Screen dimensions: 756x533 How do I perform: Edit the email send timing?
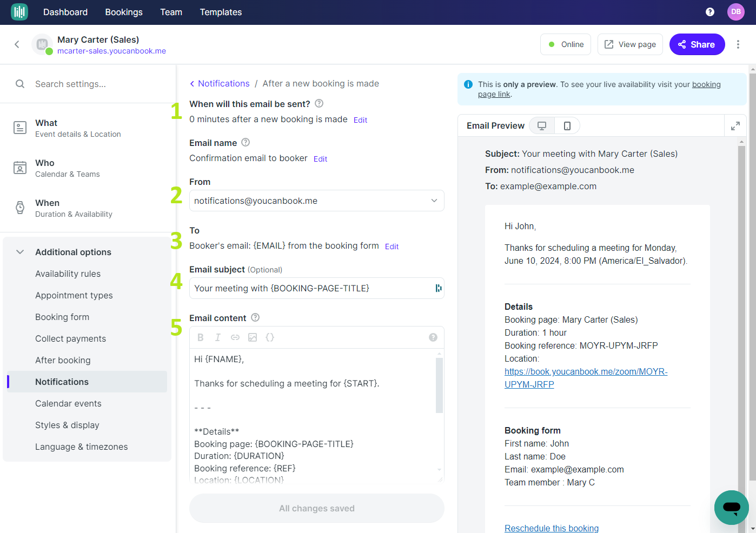[360, 120]
